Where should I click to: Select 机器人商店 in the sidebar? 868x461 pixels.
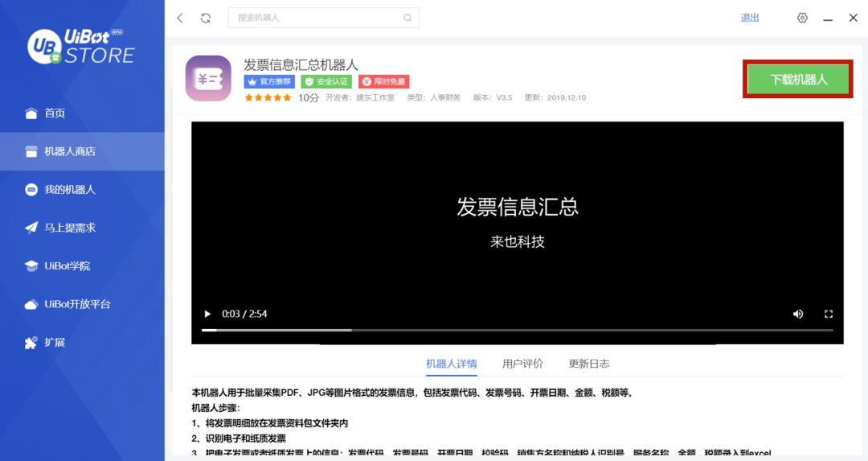click(82, 151)
